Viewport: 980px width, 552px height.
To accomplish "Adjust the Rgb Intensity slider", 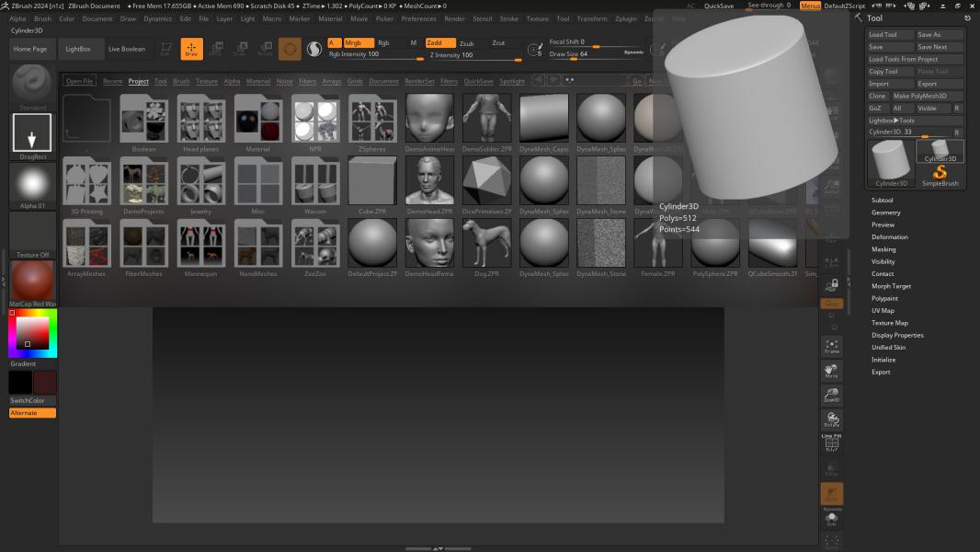I will tap(376, 55).
